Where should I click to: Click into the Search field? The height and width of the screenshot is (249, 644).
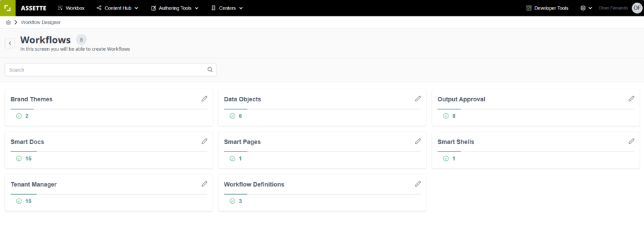tap(111, 70)
